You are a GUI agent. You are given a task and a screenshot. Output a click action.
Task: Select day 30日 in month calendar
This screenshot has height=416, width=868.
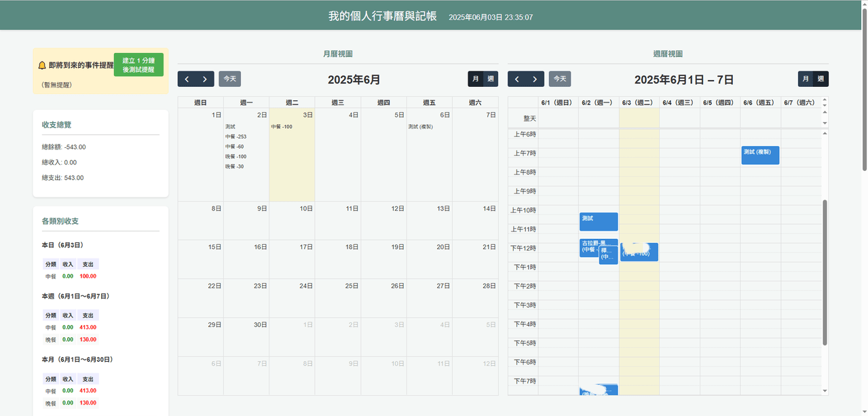[260, 324]
